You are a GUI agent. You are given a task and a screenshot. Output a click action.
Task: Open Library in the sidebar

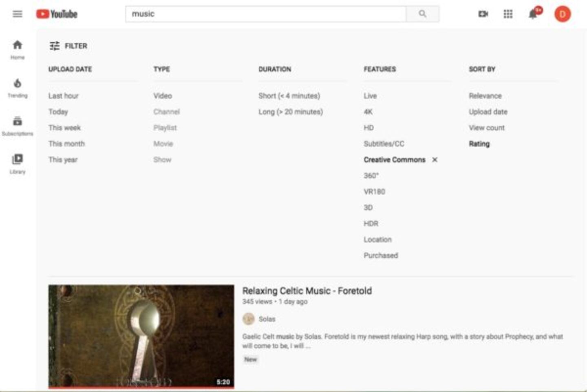(x=17, y=164)
